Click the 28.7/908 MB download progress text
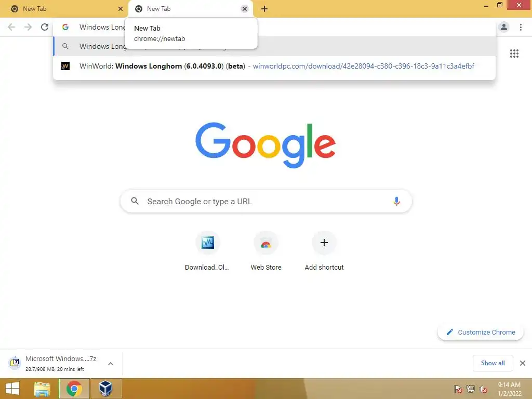532x399 pixels. click(x=55, y=369)
